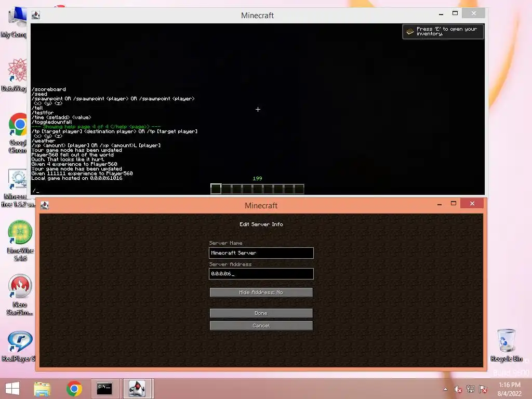This screenshot has width=532, height=399.
Task: Click the network tray icon
Action: point(470,389)
